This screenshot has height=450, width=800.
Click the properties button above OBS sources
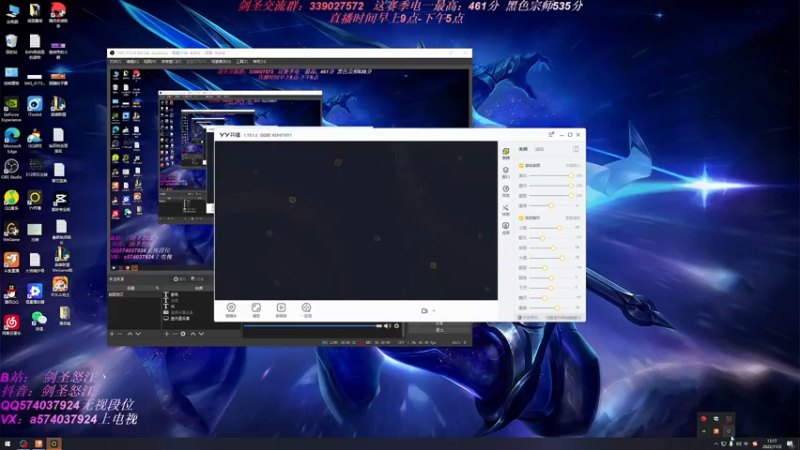click(179, 279)
